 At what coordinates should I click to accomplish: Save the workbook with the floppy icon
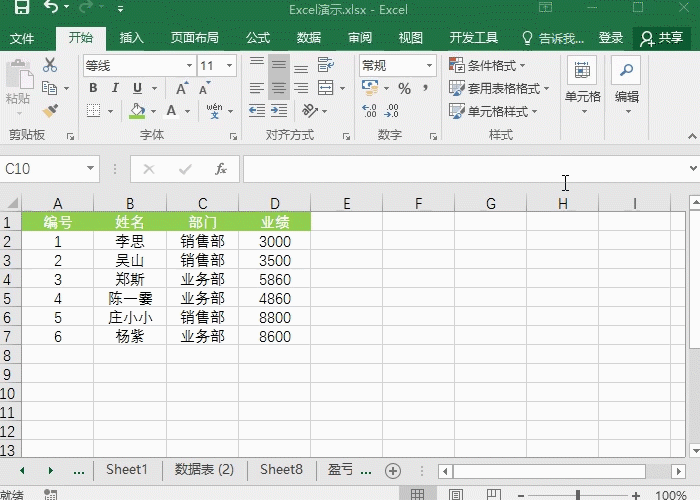[21, 7]
